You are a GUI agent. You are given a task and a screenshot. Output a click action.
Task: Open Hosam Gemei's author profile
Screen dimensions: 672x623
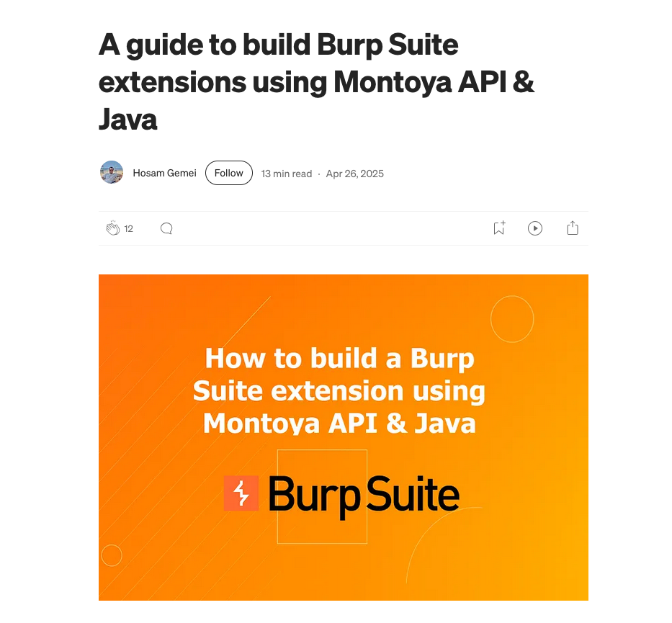point(164,173)
